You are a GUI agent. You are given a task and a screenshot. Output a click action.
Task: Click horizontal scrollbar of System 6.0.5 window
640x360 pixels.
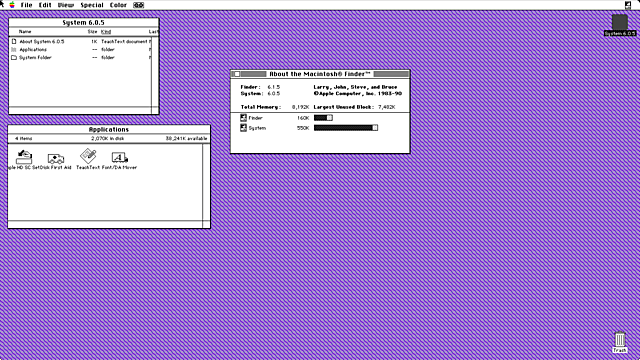(80, 111)
